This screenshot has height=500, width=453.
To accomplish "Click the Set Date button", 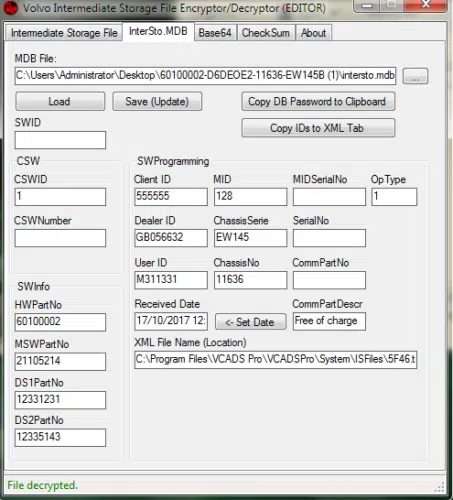I will tap(250, 322).
